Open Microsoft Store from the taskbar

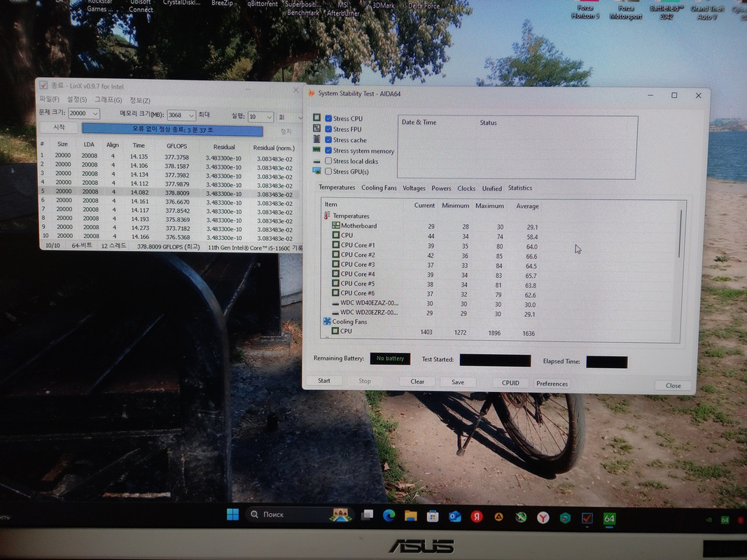(x=433, y=516)
